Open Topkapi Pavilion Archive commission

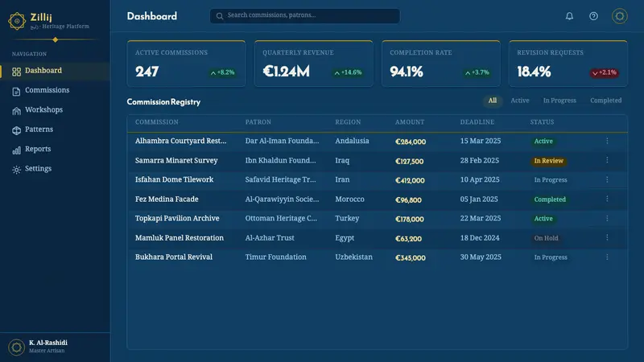177,218
